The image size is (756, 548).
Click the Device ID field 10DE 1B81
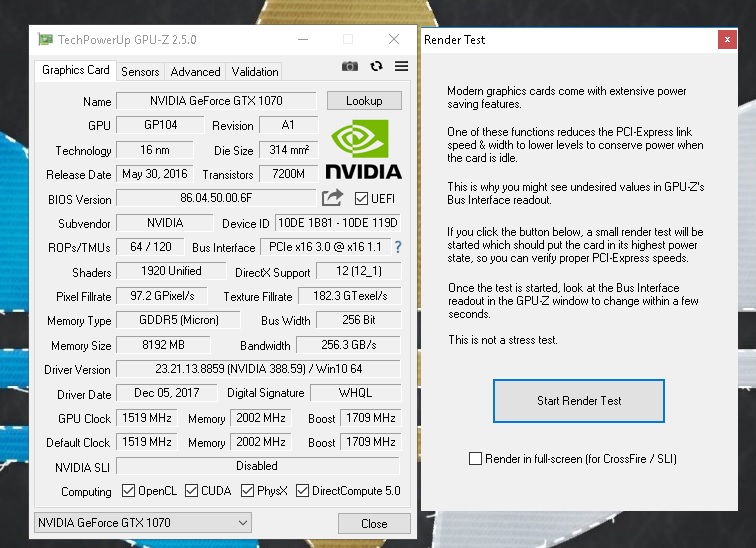338,223
